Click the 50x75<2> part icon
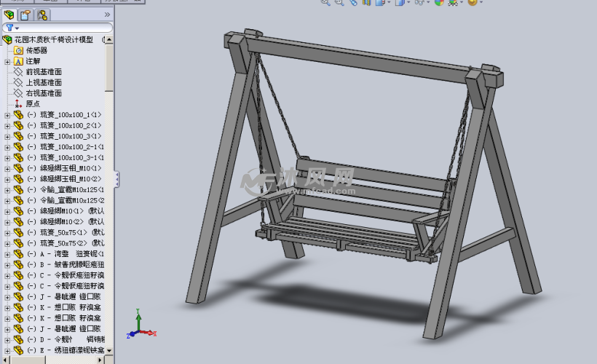Screen dimensions: 597x364 (18, 243)
